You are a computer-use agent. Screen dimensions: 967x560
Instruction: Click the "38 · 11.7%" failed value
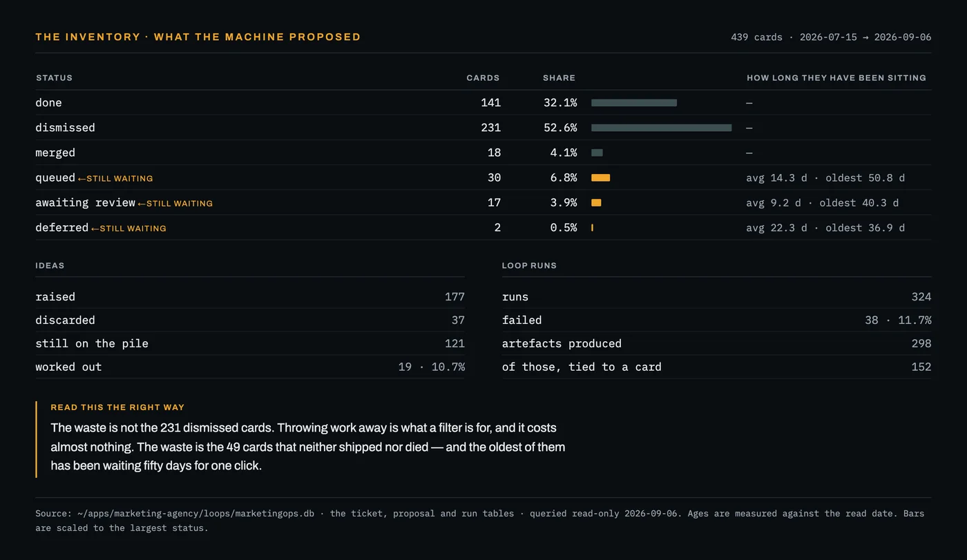coord(898,320)
